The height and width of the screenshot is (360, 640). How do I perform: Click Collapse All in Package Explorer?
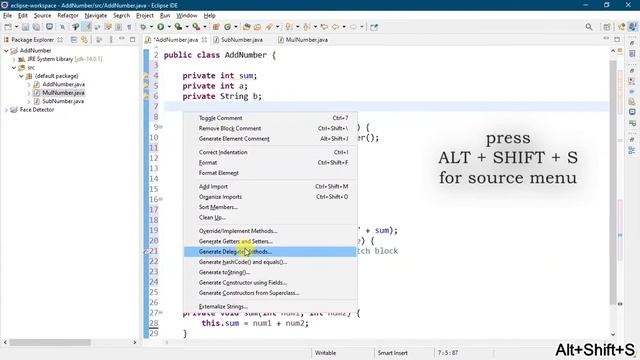73,40
